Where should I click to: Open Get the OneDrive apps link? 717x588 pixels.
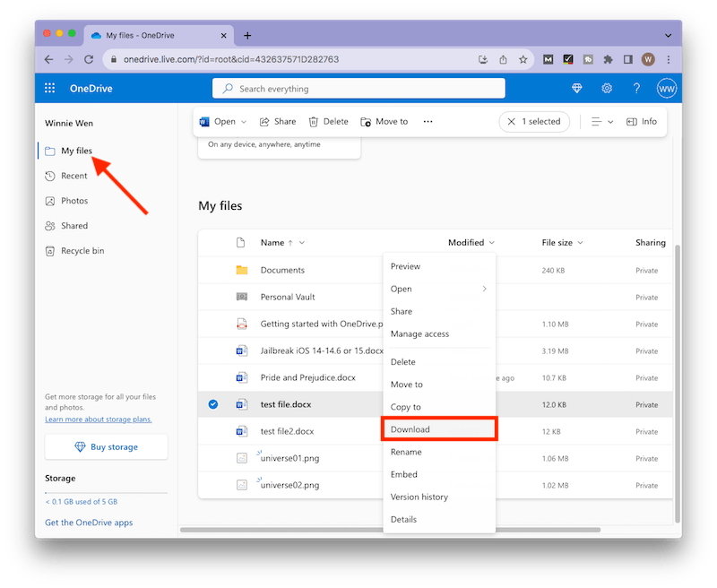point(89,523)
